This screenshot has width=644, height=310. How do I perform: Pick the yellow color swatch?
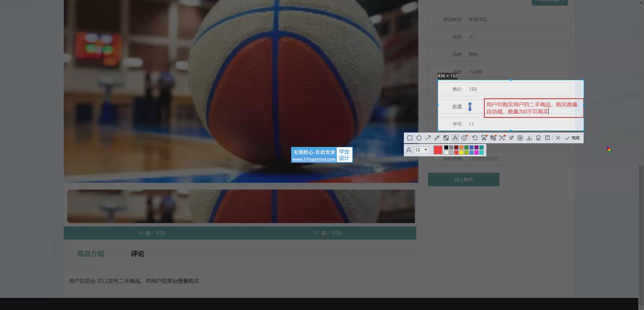(461, 153)
